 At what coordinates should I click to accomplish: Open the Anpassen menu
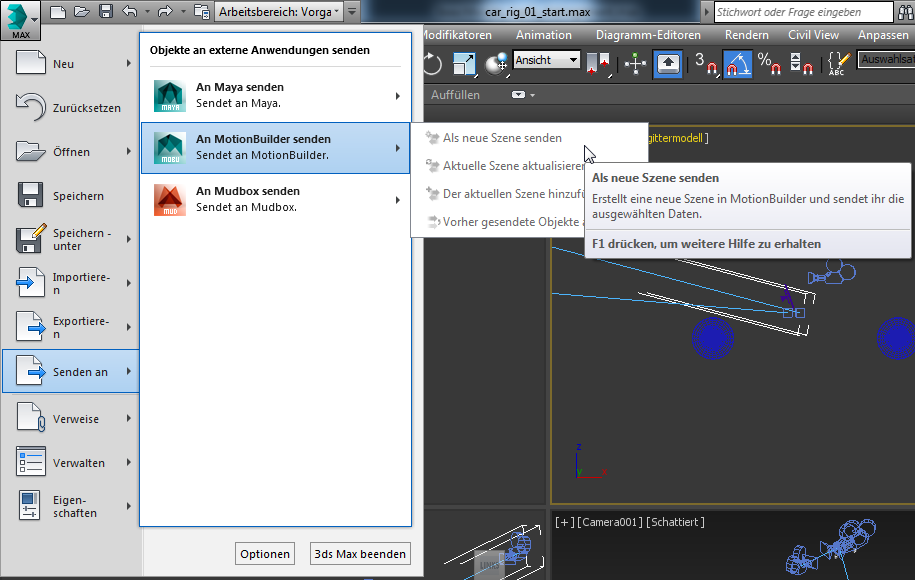coord(883,35)
